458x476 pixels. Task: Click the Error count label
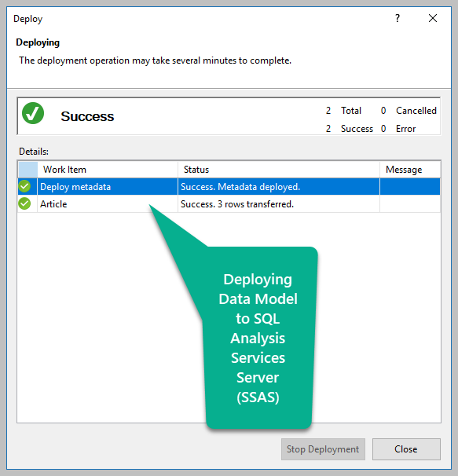click(x=405, y=129)
